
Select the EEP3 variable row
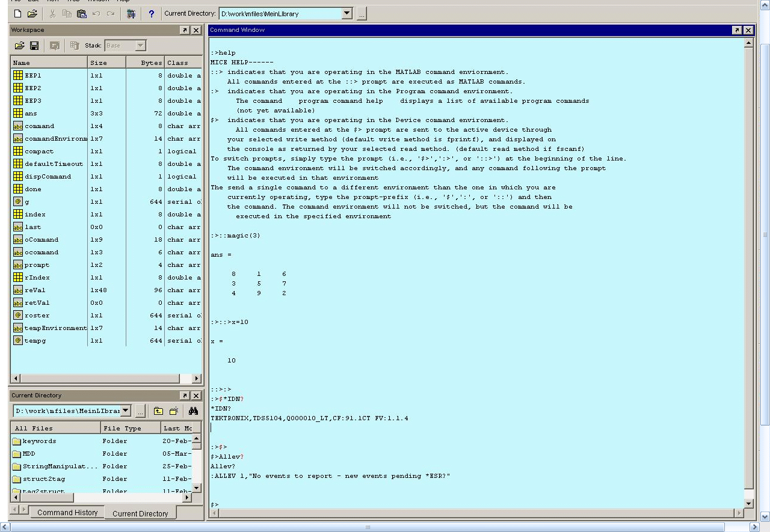pyautogui.click(x=106, y=101)
